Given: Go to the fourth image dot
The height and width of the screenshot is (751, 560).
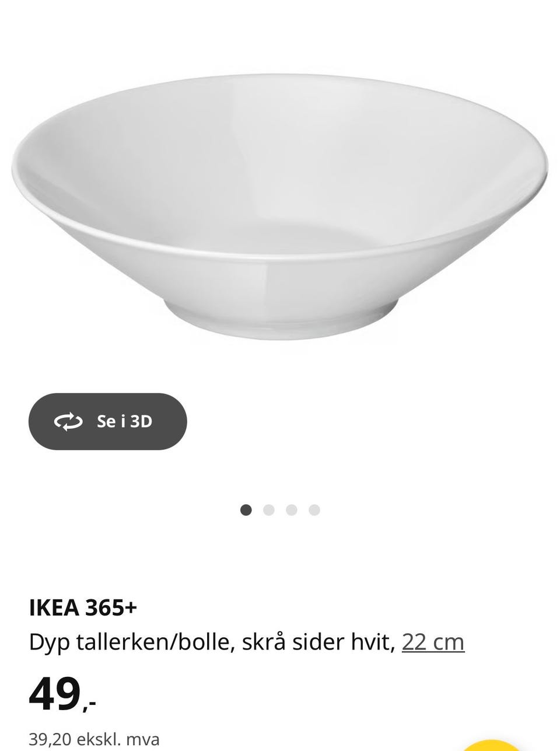Looking at the screenshot, I should 314,510.
